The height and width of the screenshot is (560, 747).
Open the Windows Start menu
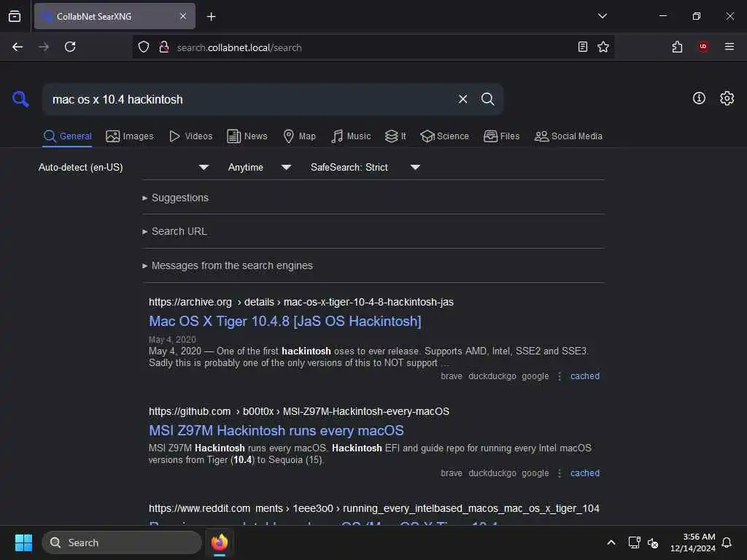[23, 542]
